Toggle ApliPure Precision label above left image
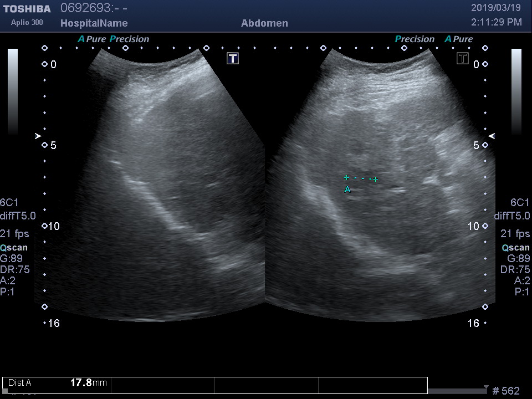This screenshot has height=399, width=532. [x=114, y=39]
